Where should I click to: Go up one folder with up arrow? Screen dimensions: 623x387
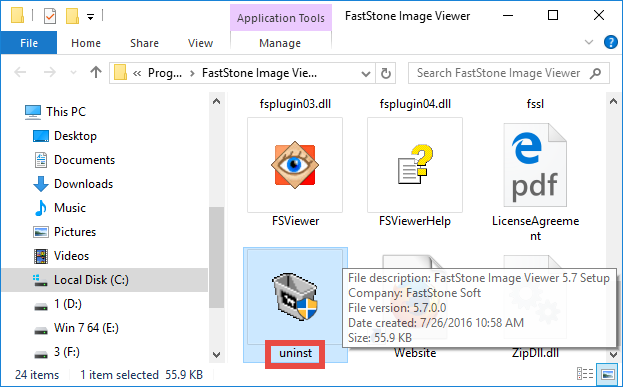coord(96,72)
